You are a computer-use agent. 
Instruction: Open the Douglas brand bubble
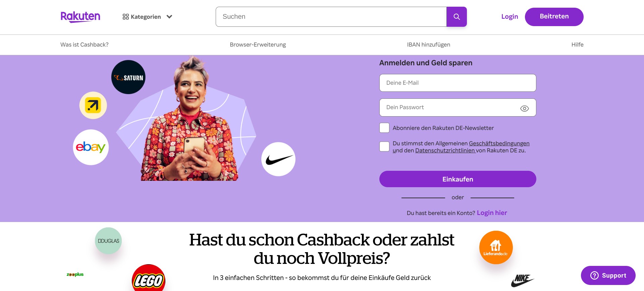point(108,241)
